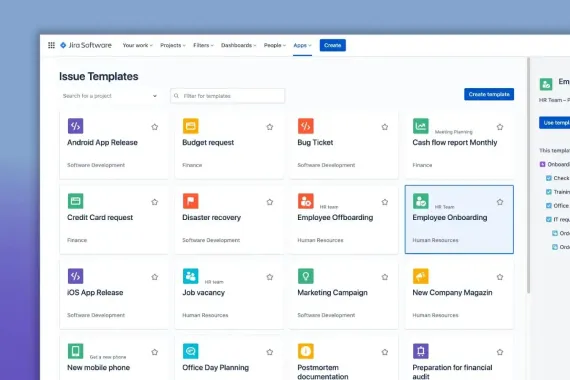This screenshot has height=380, width=570.
Task: Star the Bug Ticket template
Action: [385, 127]
